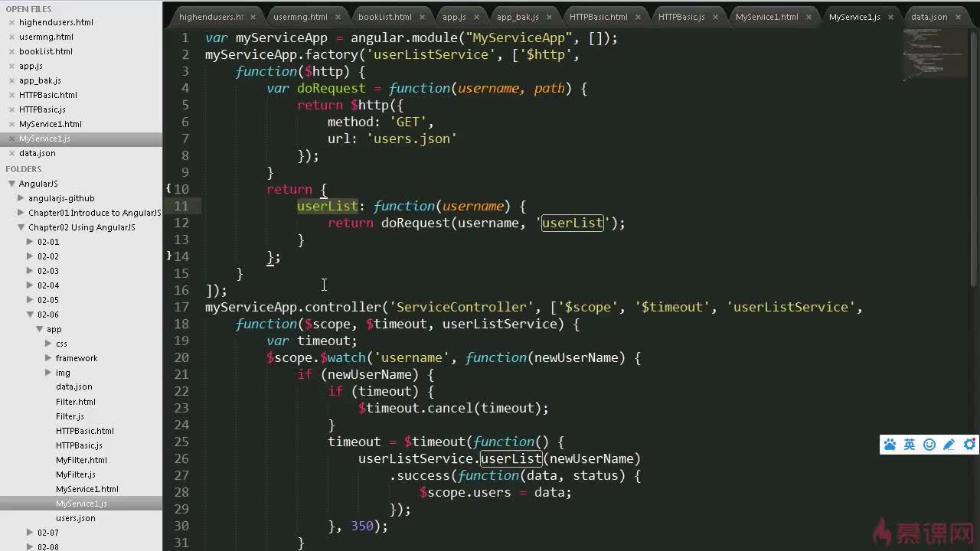Viewport: 980px width, 551px height.
Task: Switch to the usermng.html tab
Action: (300, 17)
